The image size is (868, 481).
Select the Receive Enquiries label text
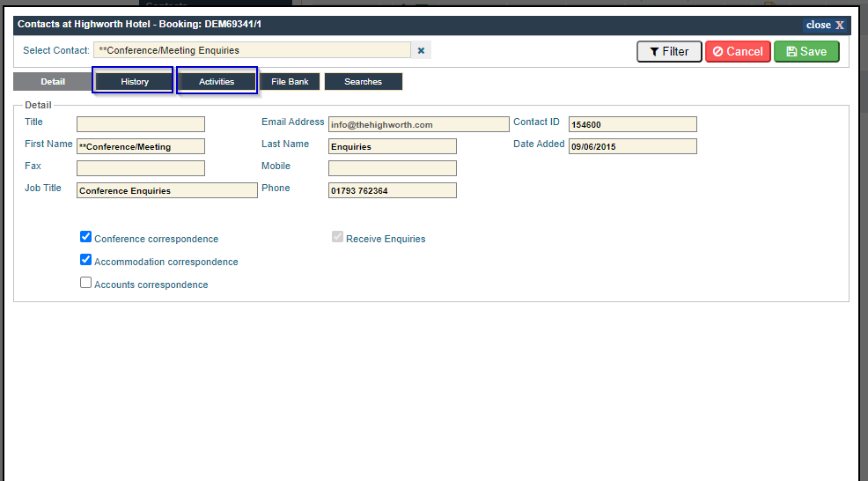386,239
